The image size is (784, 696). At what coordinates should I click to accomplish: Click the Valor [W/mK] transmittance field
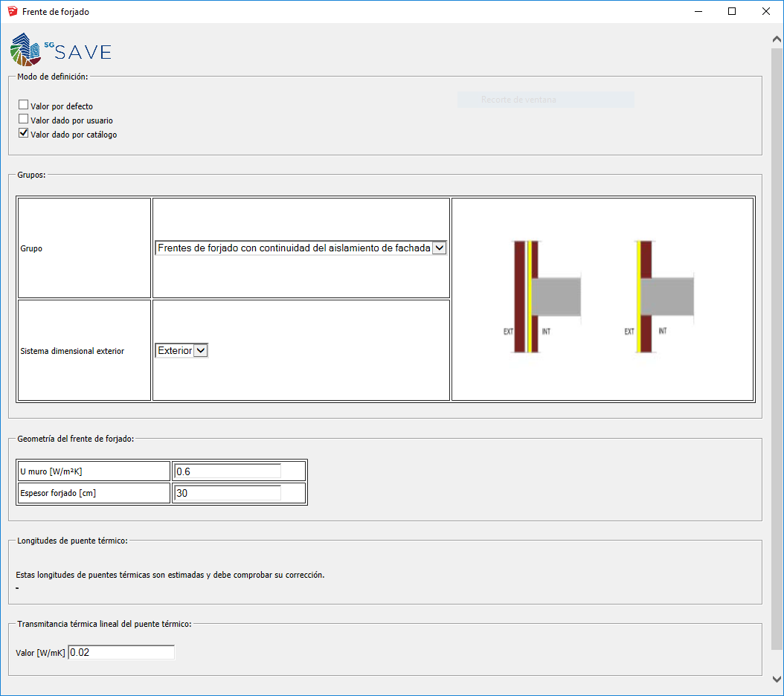(x=121, y=652)
